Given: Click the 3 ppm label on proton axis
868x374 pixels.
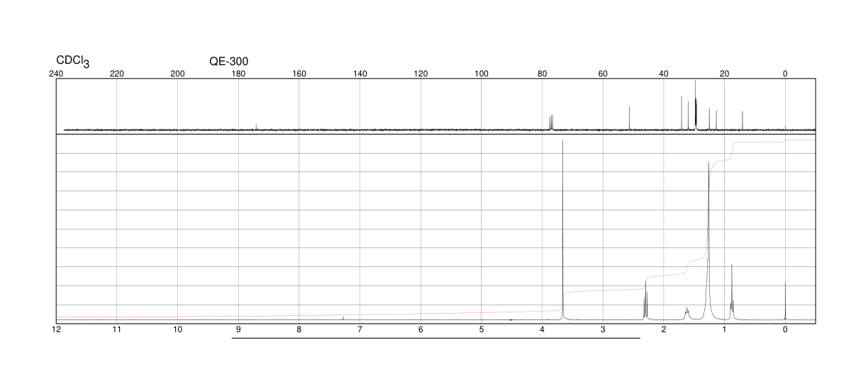Looking at the screenshot, I should (x=603, y=329).
